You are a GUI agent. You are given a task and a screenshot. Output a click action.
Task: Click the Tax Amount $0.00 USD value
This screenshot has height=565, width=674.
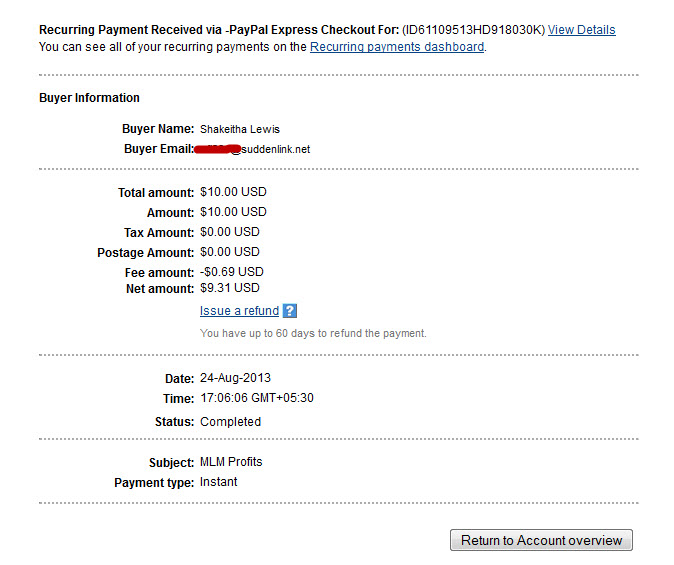pyautogui.click(x=230, y=232)
